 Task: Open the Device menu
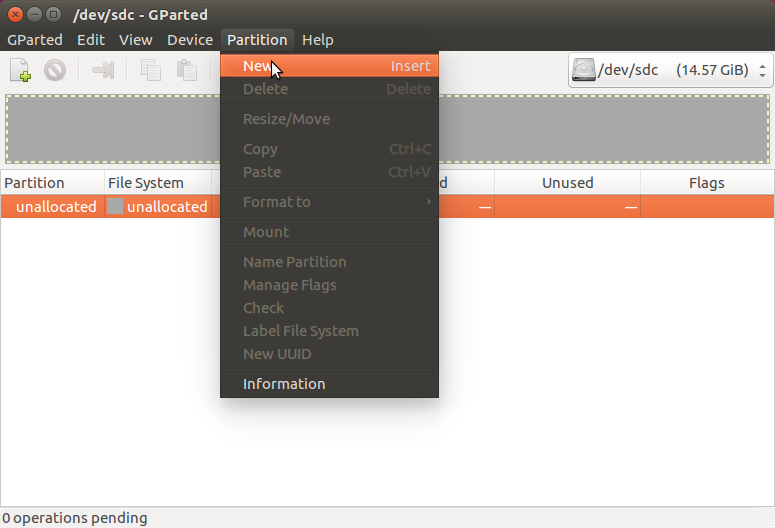click(190, 40)
